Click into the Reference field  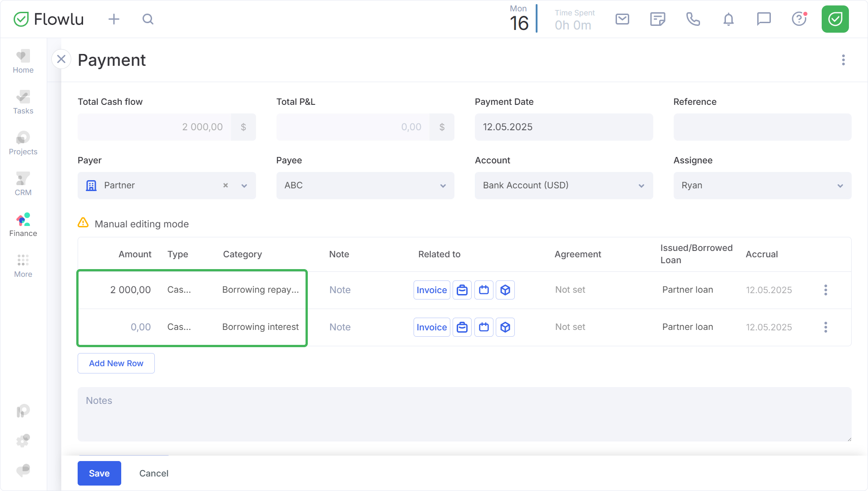click(x=762, y=127)
